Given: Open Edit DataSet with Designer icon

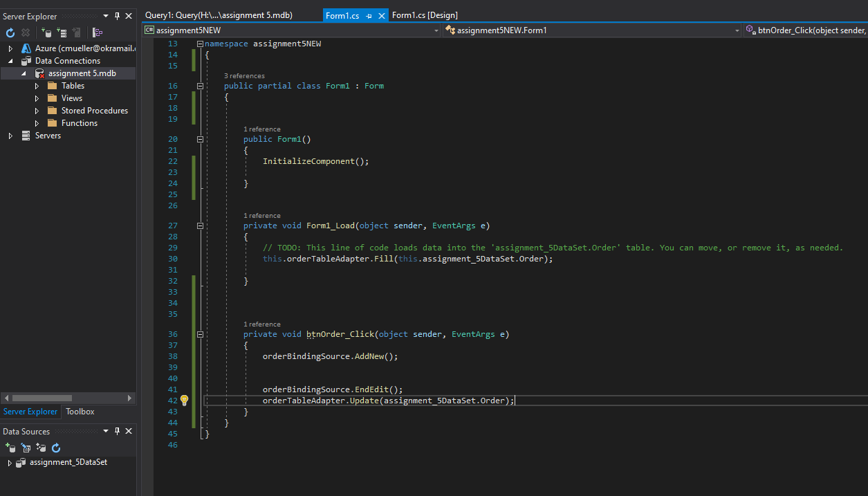Looking at the screenshot, I should (x=26, y=448).
